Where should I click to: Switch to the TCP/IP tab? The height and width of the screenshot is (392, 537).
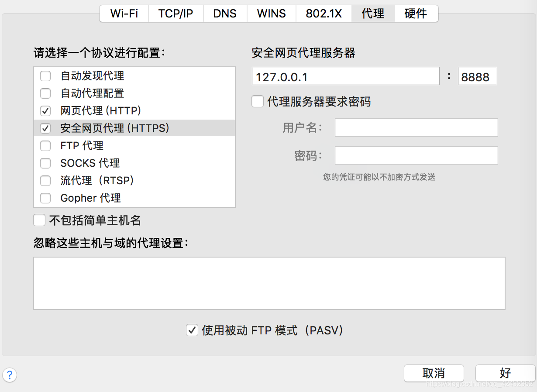(x=176, y=14)
